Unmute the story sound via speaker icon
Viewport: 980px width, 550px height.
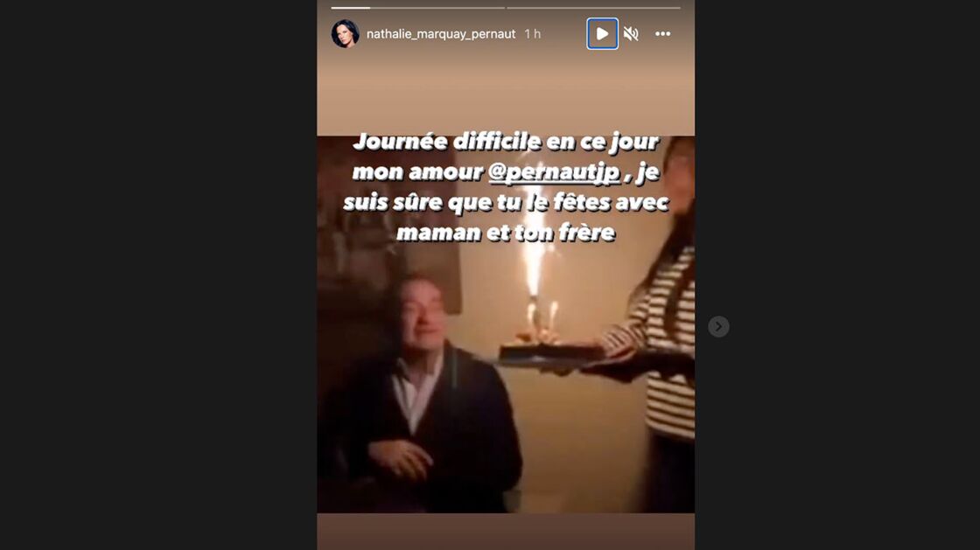coord(631,34)
